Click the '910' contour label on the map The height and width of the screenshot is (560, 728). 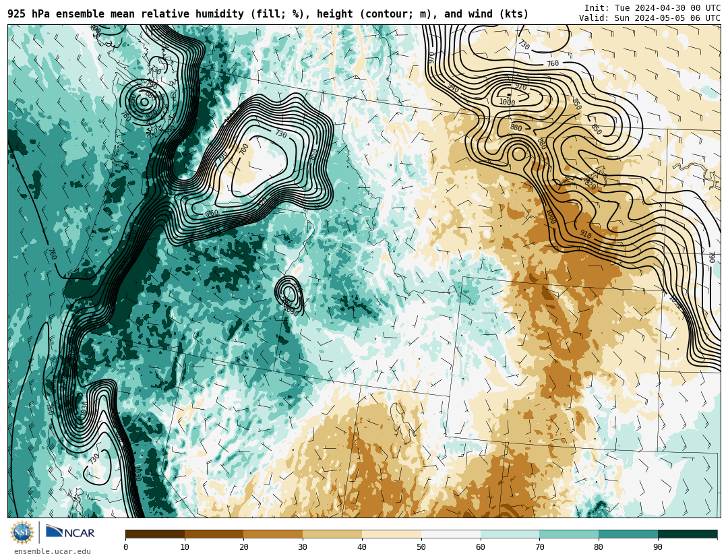(586, 235)
